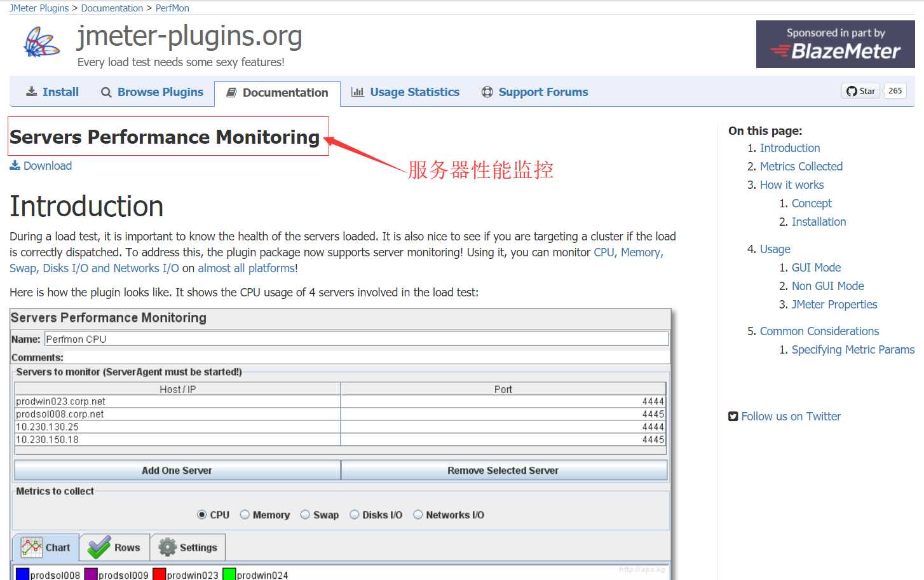Switch to the Rows tab
This screenshot has height=580, width=924.
(x=115, y=548)
